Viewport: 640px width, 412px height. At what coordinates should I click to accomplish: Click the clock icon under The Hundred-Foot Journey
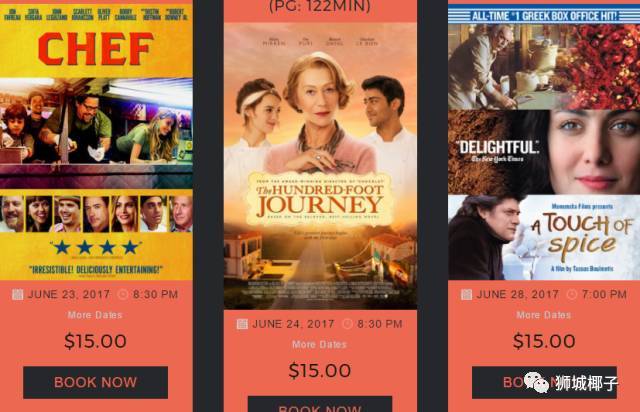click(x=347, y=324)
